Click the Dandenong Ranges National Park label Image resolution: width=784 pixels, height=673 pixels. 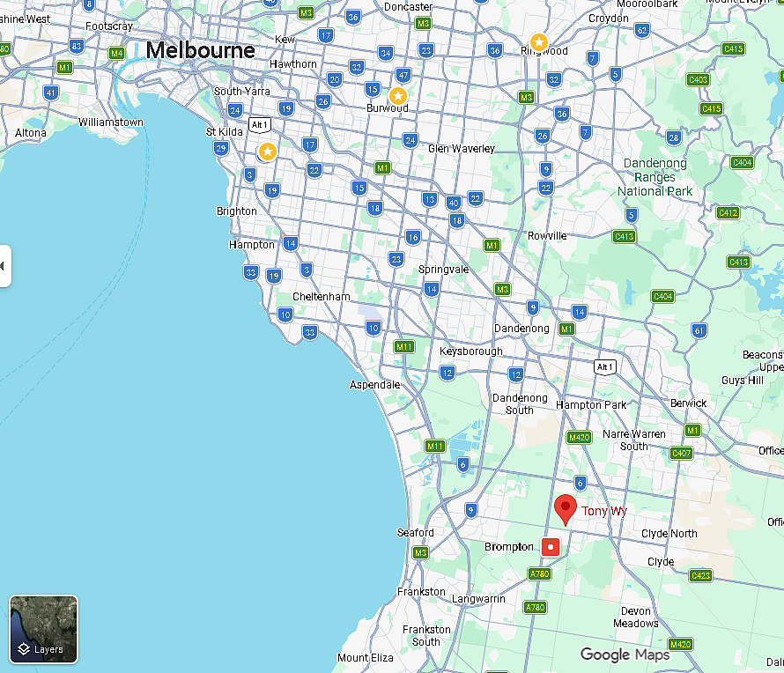[655, 177]
